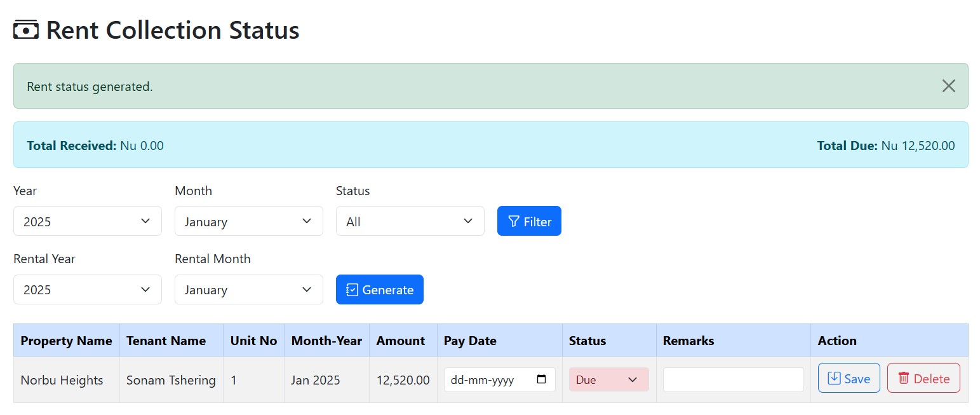Click the Generate button with checklist icon

379,290
